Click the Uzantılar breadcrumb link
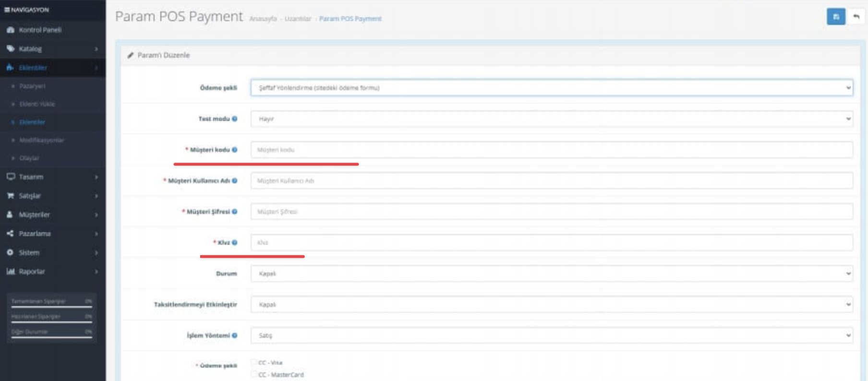Screen dimensions: 868x381 (x=298, y=19)
